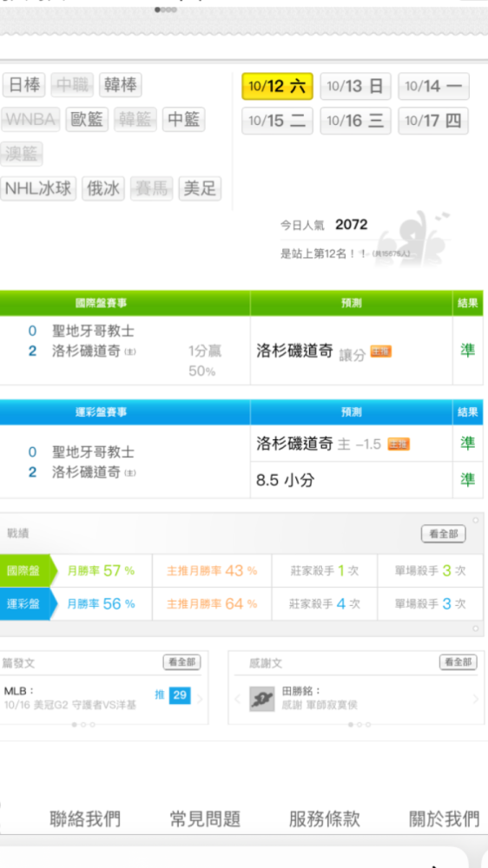
Task: Go to previous thank-you note arrow
Action: (x=238, y=699)
